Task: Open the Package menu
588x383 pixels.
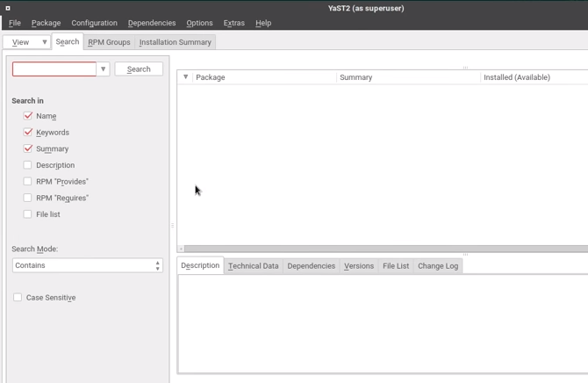Action: click(x=46, y=23)
